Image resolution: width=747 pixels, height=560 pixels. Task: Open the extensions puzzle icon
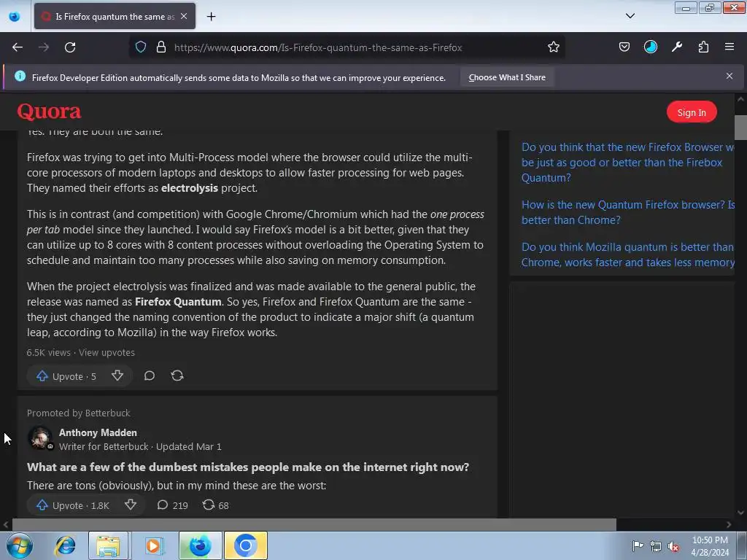(703, 47)
